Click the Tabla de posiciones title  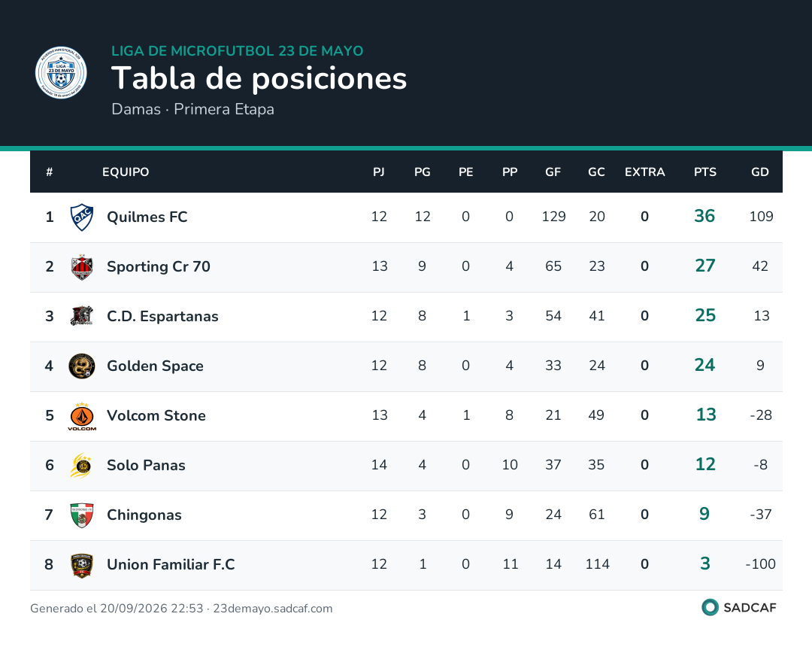coord(259,78)
